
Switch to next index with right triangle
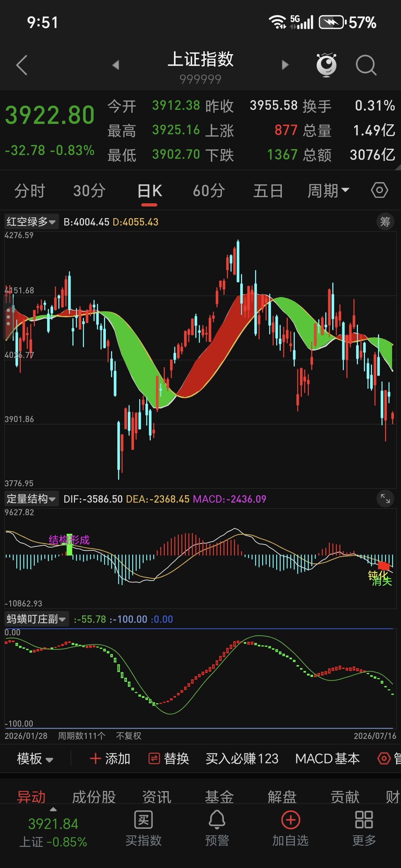pyautogui.click(x=285, y=65)
